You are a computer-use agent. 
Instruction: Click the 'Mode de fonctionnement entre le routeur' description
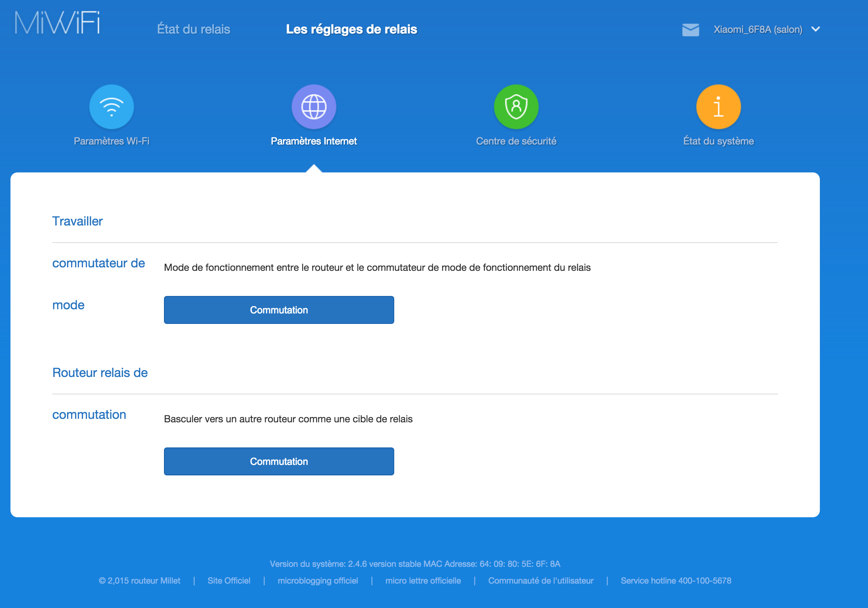[x=377, y=267]
